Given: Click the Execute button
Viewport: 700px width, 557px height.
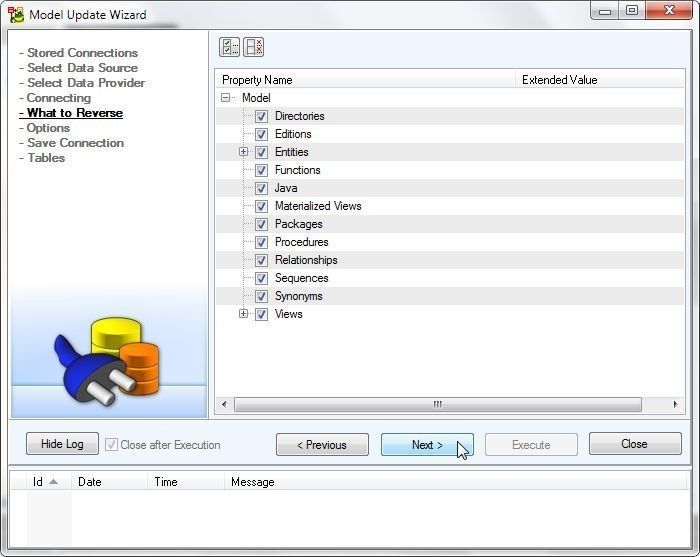Looking at the screenshot, I should coord(531,445).
